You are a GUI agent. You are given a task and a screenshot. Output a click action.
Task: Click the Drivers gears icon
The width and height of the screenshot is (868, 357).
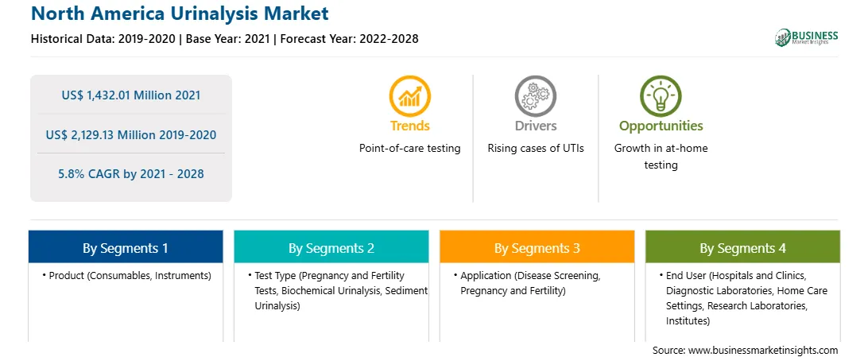[x=535, y=95]
